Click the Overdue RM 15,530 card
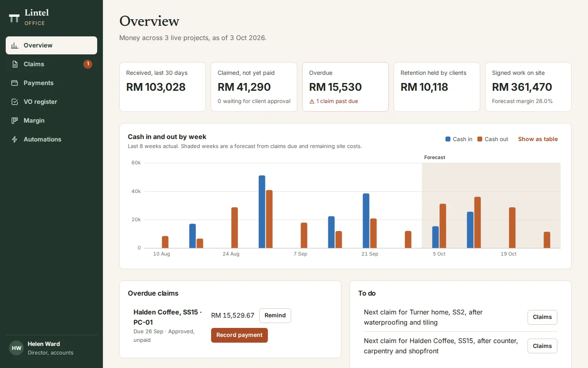The height and width of the screenshot is (368, 588). 345,87
